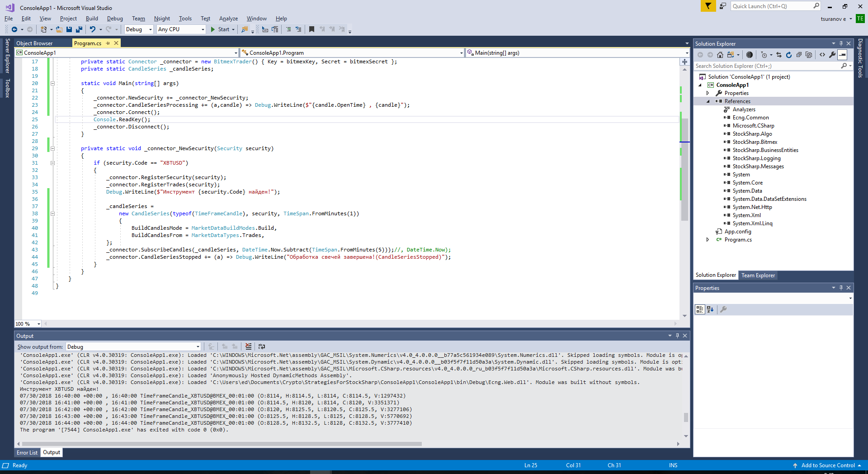Toggle Preview Selected Items button
Image resolution: width=868 pixels, height=474 pixels.
click(x=842, y=55)
